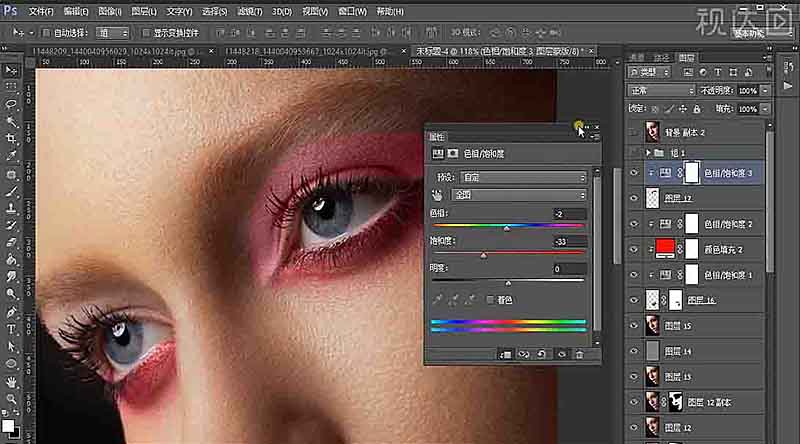800x444 pixels.
Task: Hide the 色相/饱和度 2 layer
Action: coord(634,224)
